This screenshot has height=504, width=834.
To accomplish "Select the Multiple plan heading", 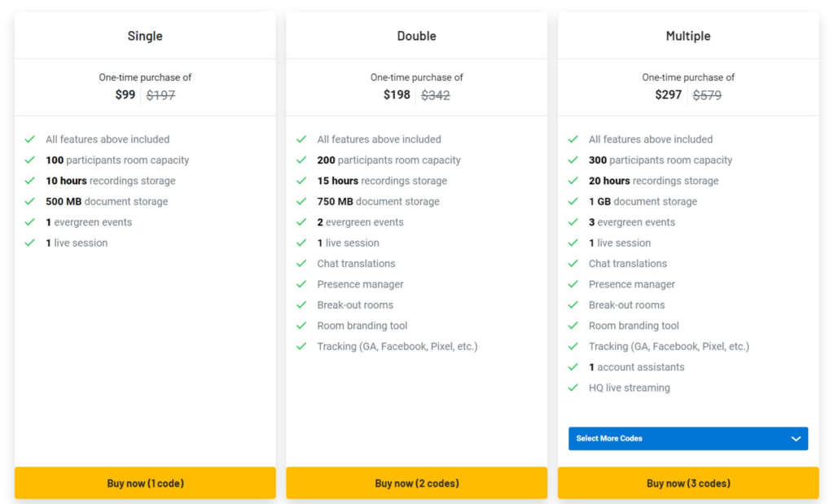I will click(x=687, y=36).
